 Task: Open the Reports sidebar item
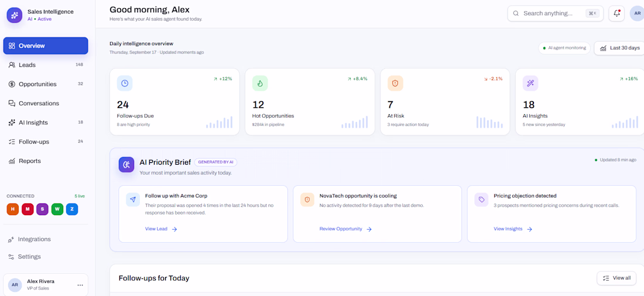[x=46, y=161]
